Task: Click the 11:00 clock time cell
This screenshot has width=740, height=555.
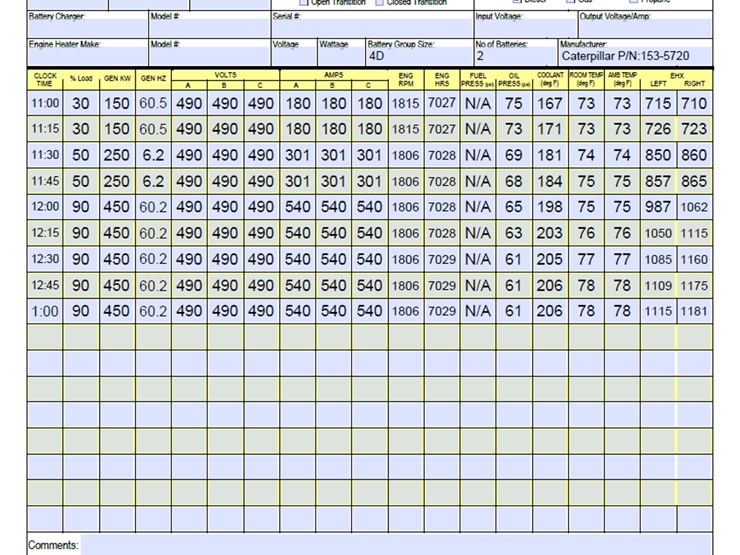Action: [46, 103]
